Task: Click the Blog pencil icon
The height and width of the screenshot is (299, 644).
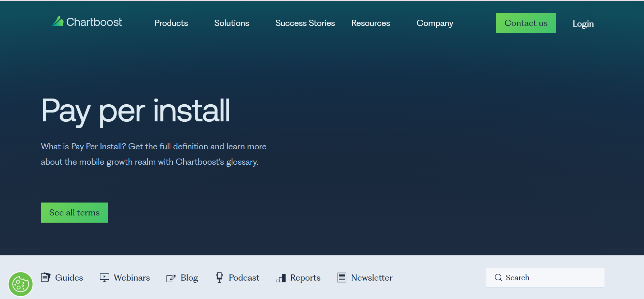Action: [x=171, y=278]
